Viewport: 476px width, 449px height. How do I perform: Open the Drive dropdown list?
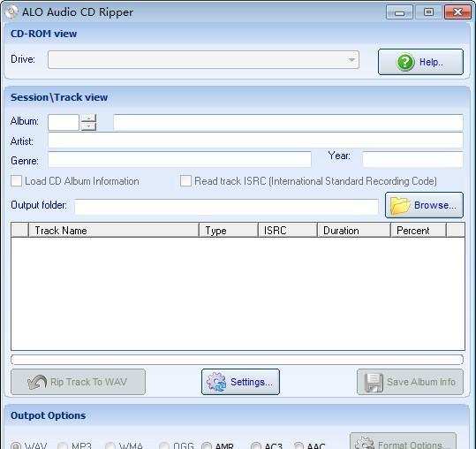[351, 60]
